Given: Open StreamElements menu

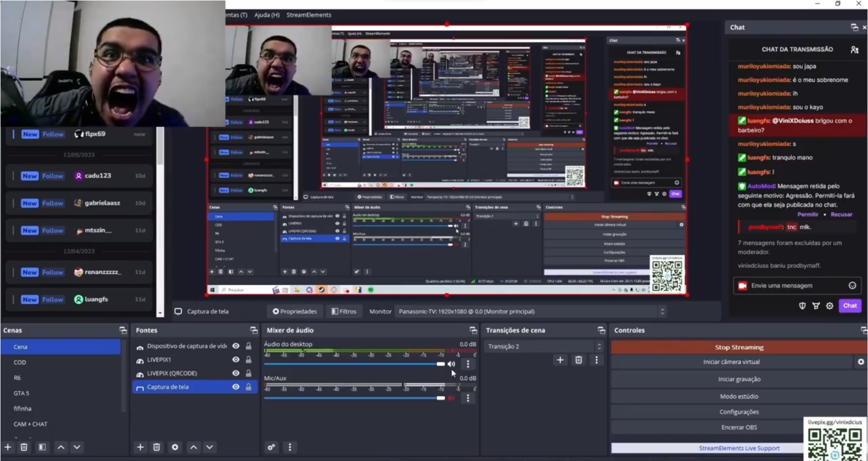Looking at the screenshot, I should (309, 15).
